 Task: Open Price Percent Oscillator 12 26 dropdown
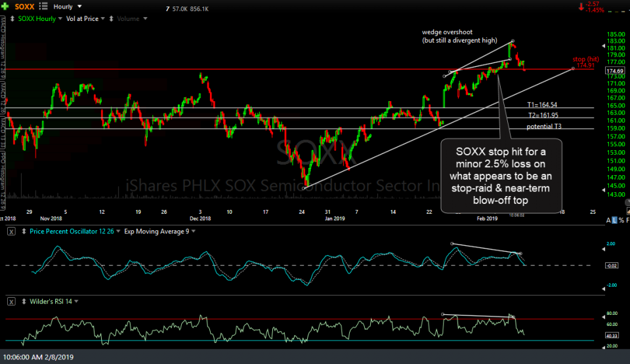[118, 231]
